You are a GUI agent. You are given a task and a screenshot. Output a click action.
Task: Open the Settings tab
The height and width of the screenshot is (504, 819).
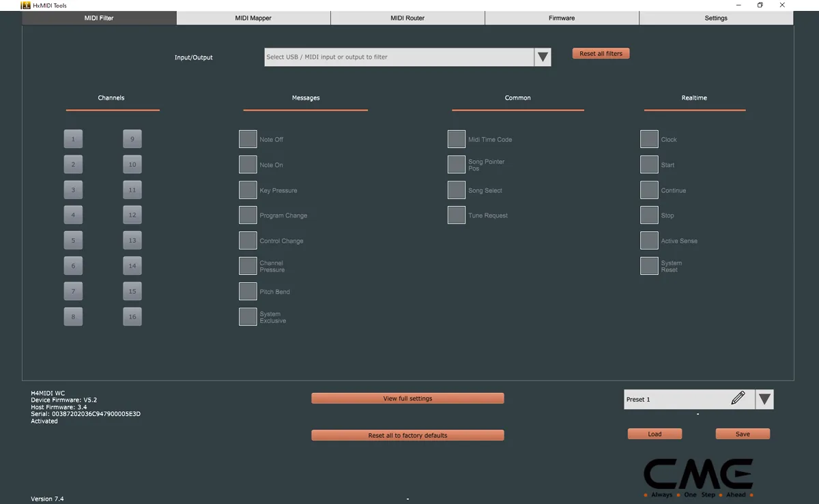[x=715, y=18]
